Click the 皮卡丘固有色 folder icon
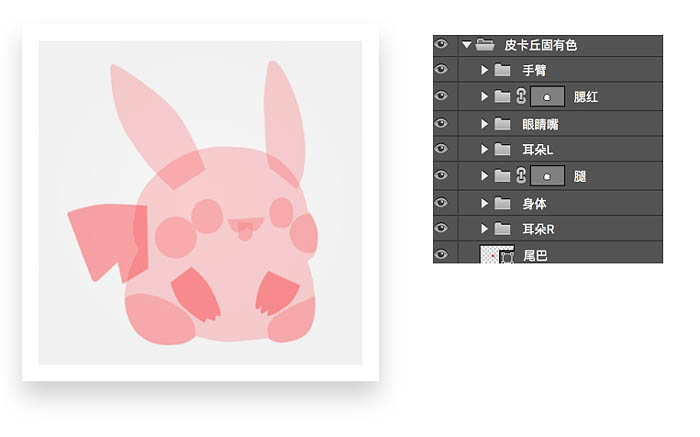This screenshot has width=700, height=437. point(485,44)
